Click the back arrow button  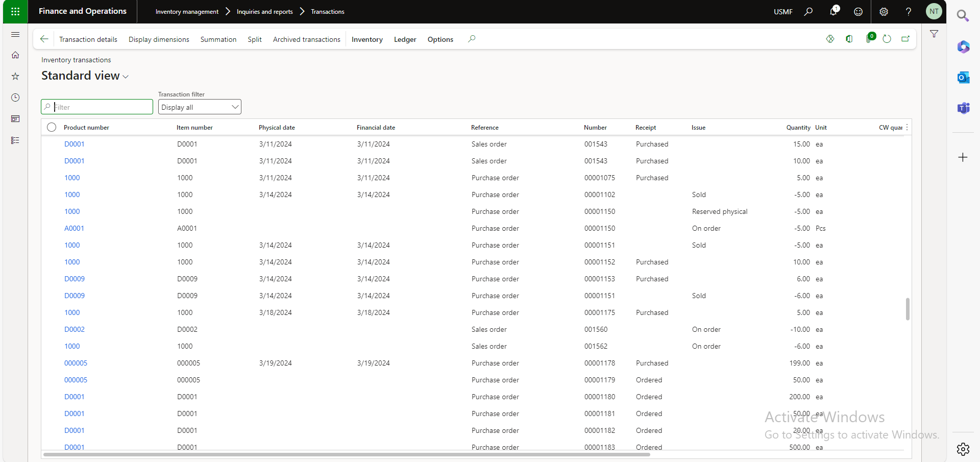44,39
